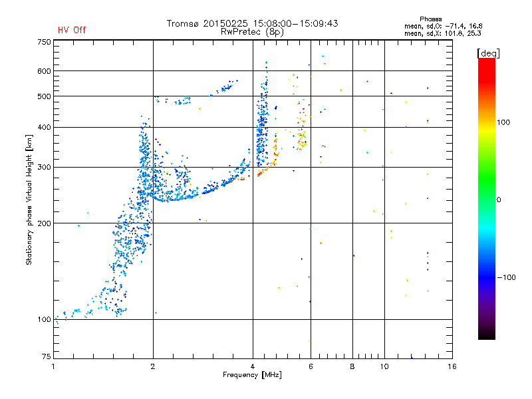Click the "0" colorbar tick label
The image size is (532, 399).
(500, 199)
